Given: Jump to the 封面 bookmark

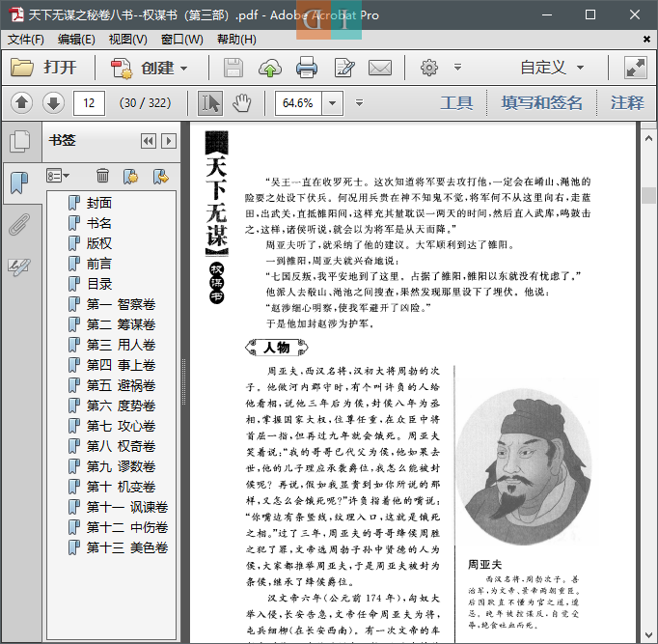Looking at the screenshot, I should [99, 203].
